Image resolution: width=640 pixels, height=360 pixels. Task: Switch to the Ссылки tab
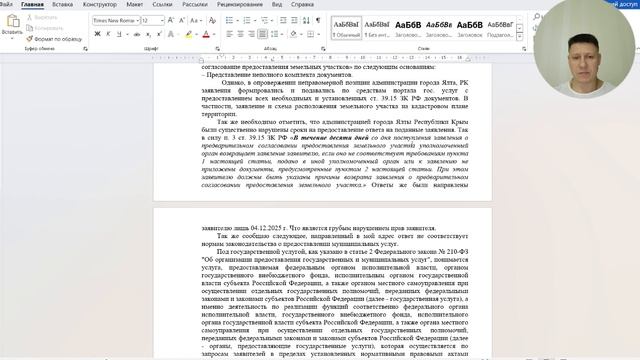162,4
